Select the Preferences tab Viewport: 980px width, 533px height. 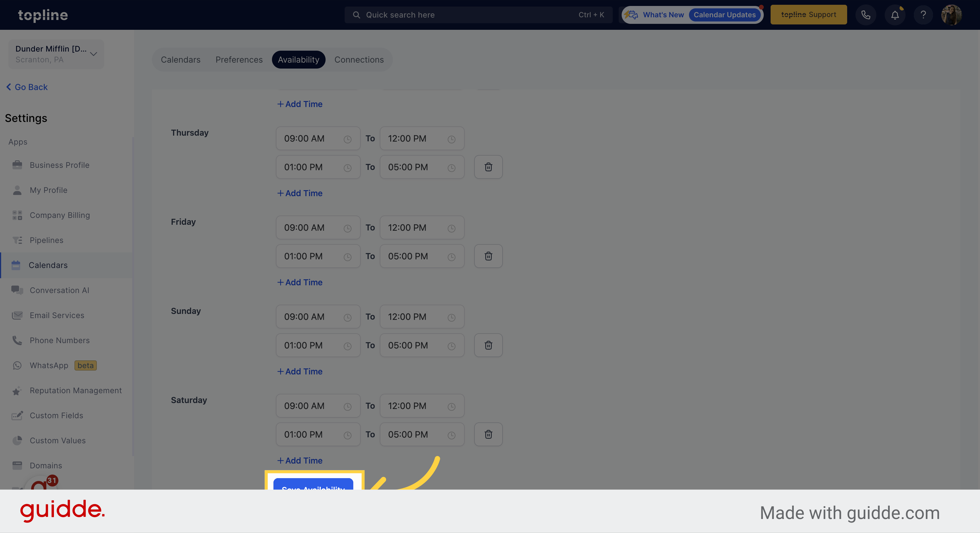coord(239,60)
